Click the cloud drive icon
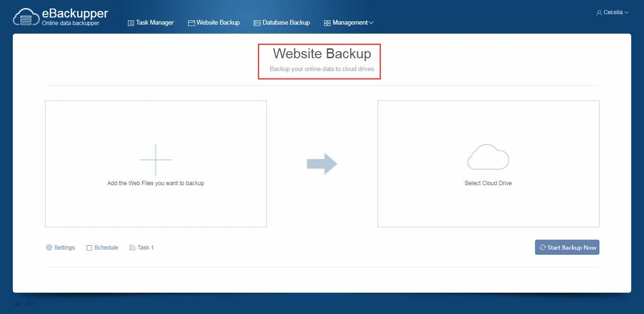 point(488,158)
